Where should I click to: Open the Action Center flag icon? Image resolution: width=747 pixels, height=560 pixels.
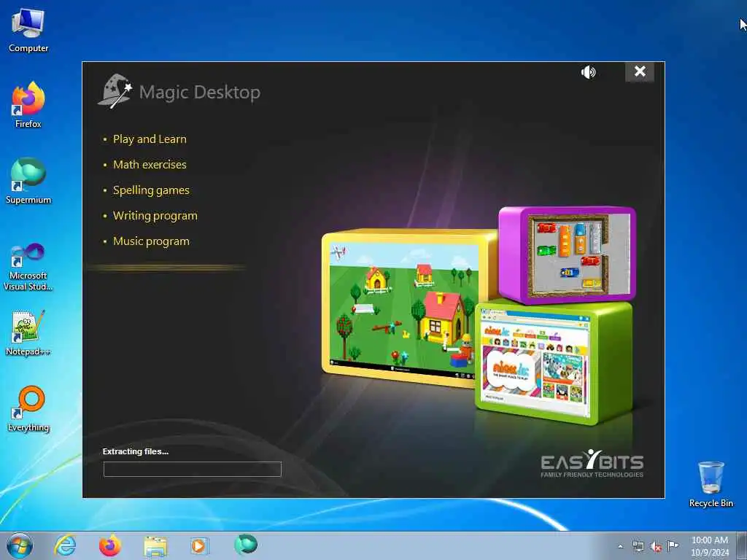[x=673, y=545]
